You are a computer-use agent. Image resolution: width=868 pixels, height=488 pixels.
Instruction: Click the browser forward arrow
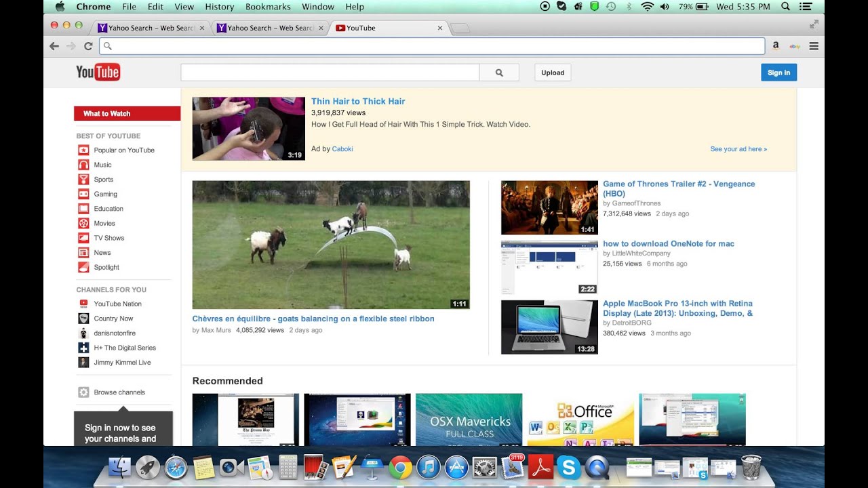[71, 46]
